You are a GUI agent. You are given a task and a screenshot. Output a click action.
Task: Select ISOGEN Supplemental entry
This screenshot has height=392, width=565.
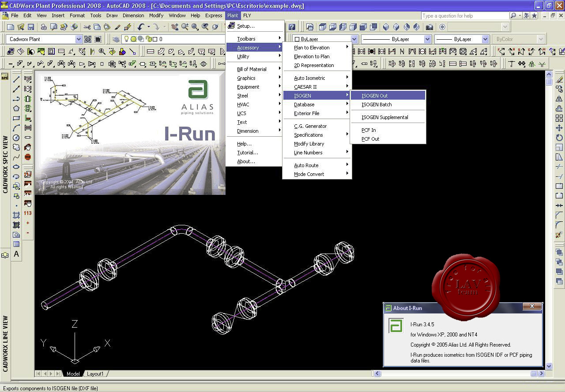[x=388, y=117]
